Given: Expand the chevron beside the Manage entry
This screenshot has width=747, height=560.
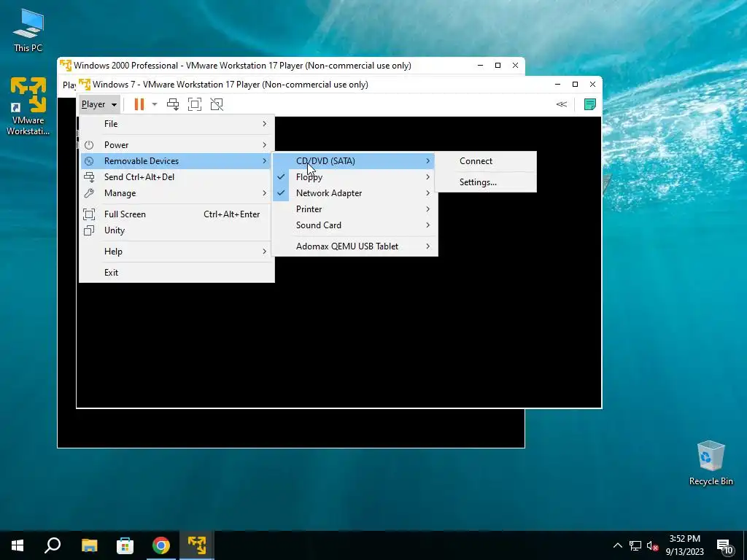Looking at the screenshot, I should [264, 193].
